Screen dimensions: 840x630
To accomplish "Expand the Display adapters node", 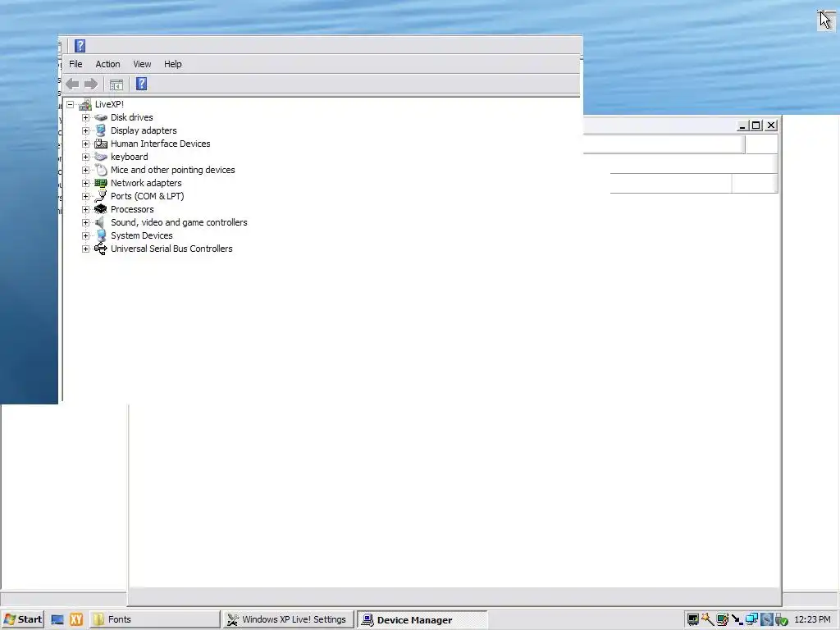I will tap(85, 130).
